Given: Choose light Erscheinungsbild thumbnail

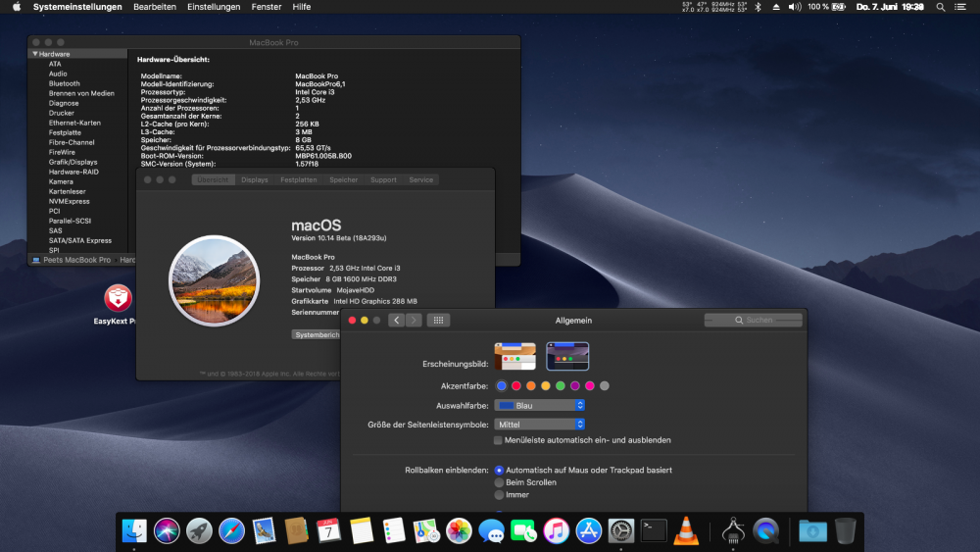Looking at the screenshot, I should [515, 356].
